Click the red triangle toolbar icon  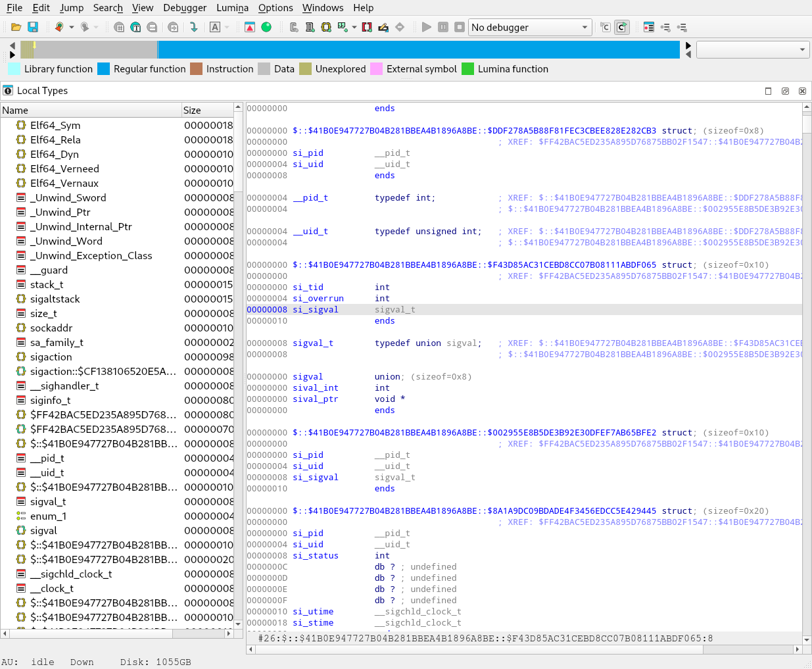pyautogui.click(x=250, y=27)
